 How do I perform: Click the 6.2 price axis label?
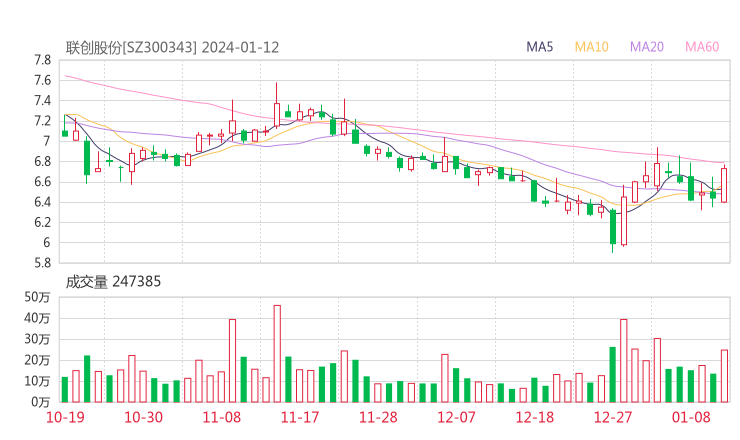pos(42,222)
